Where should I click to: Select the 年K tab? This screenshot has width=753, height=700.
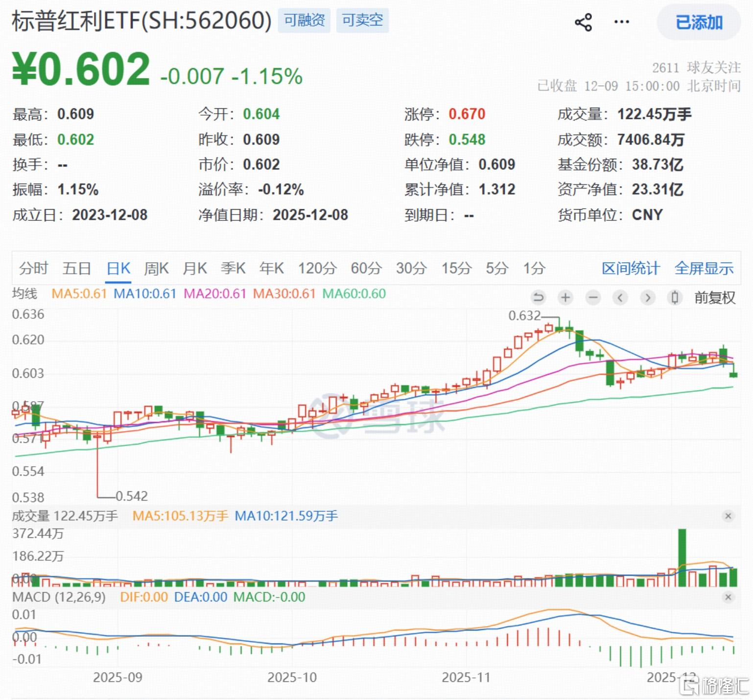(x=272, y=268)
